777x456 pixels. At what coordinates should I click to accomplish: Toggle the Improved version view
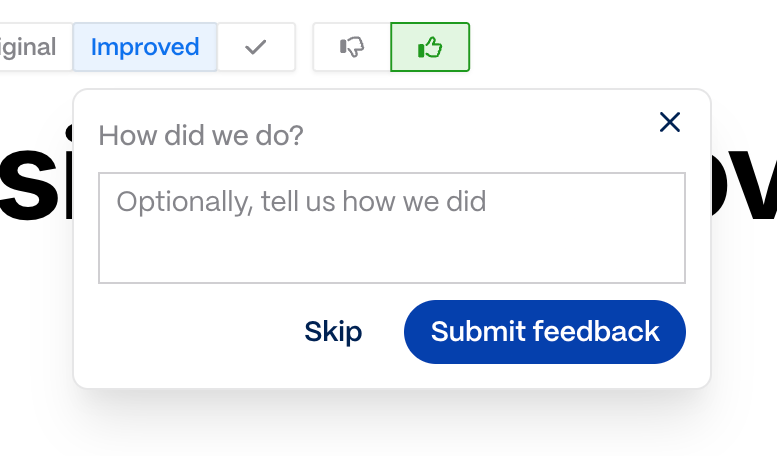145,47
